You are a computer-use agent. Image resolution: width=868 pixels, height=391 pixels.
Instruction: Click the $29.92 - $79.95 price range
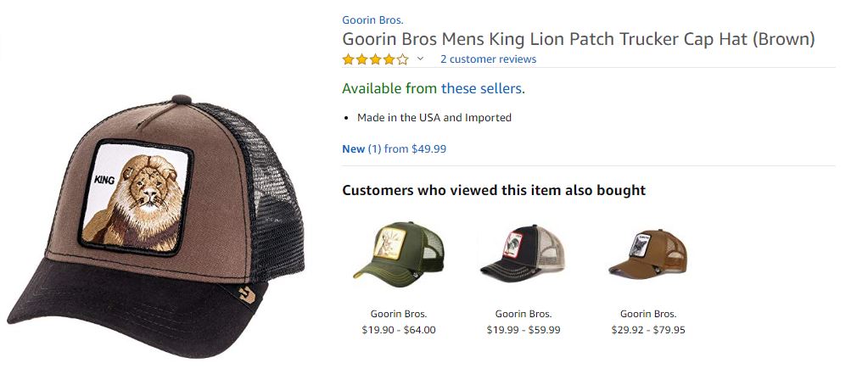(x=647, y=330)
